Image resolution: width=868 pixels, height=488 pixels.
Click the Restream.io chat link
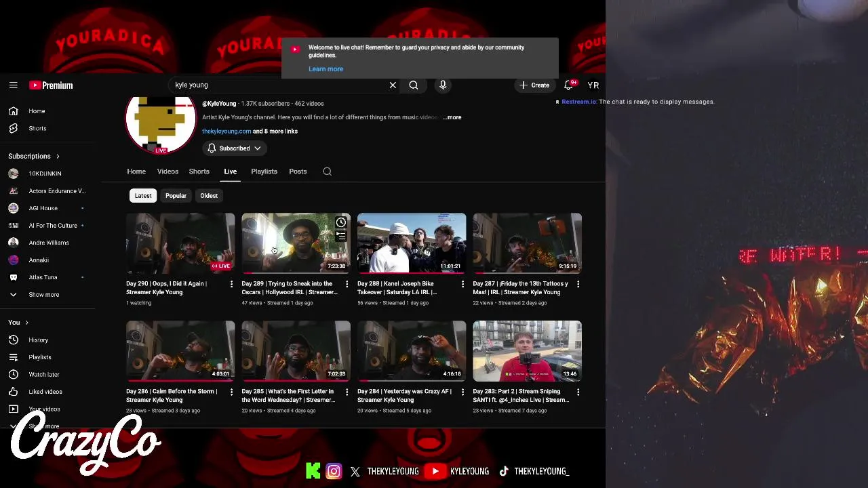pyautogui.click(x=578, y=102)
